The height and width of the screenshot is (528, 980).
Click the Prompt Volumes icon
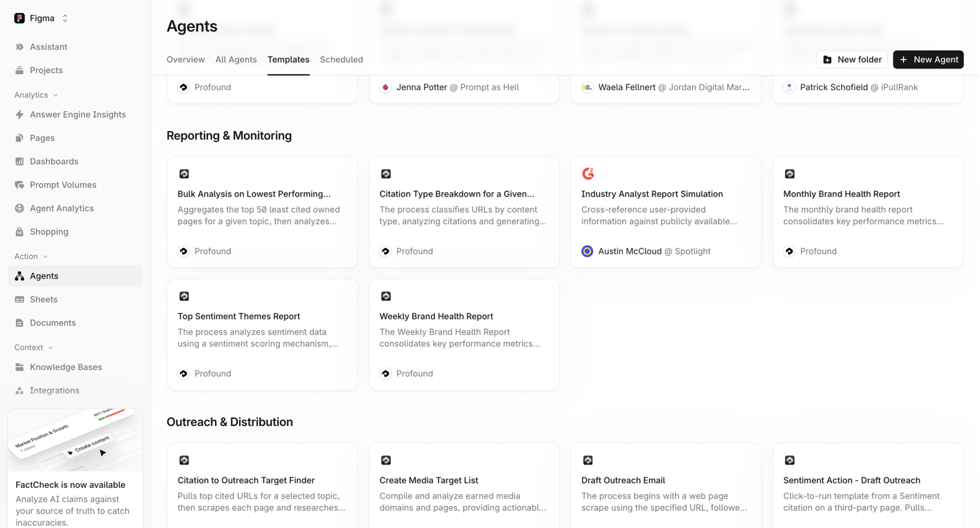click(19, 185)
